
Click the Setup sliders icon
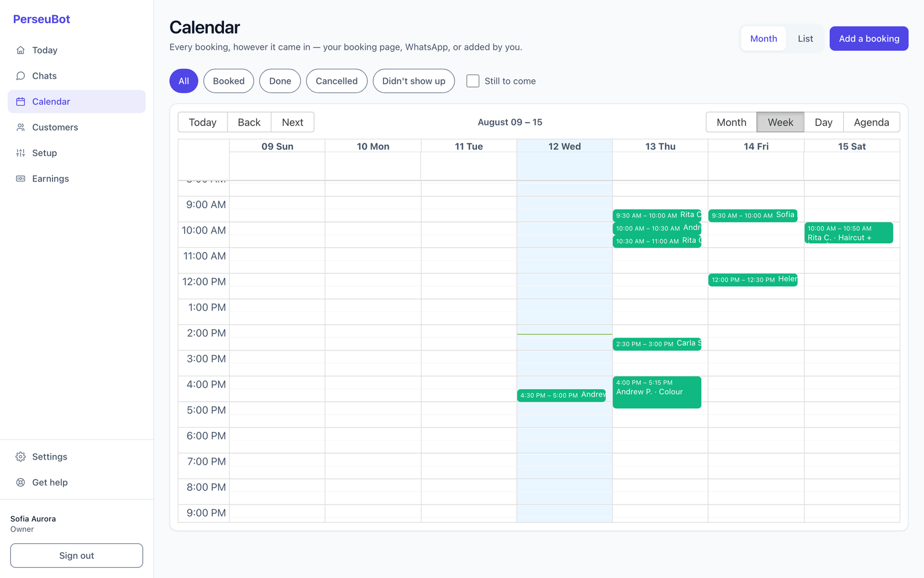click(21, 153)
